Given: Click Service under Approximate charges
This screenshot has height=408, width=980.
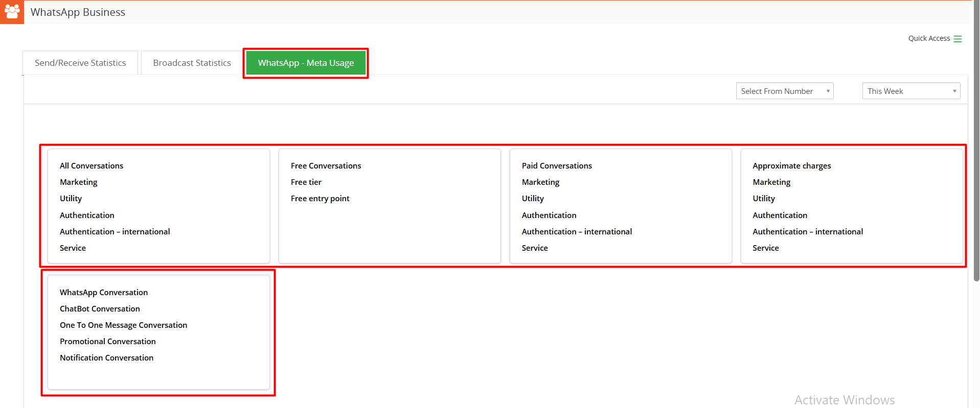Looking at the screenshot, I should point(766,248).
